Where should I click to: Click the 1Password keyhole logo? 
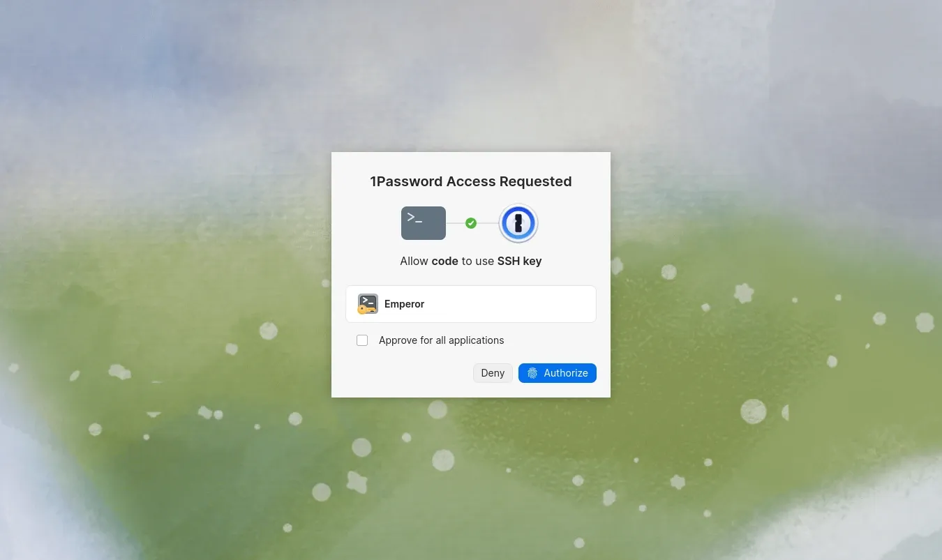pos(518,223)
